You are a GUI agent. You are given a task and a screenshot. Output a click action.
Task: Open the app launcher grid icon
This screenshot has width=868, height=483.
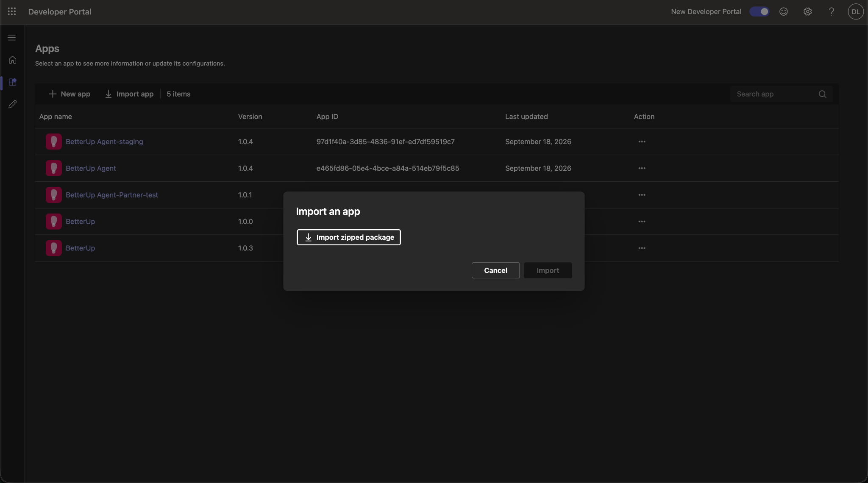(x=12, y=11)
